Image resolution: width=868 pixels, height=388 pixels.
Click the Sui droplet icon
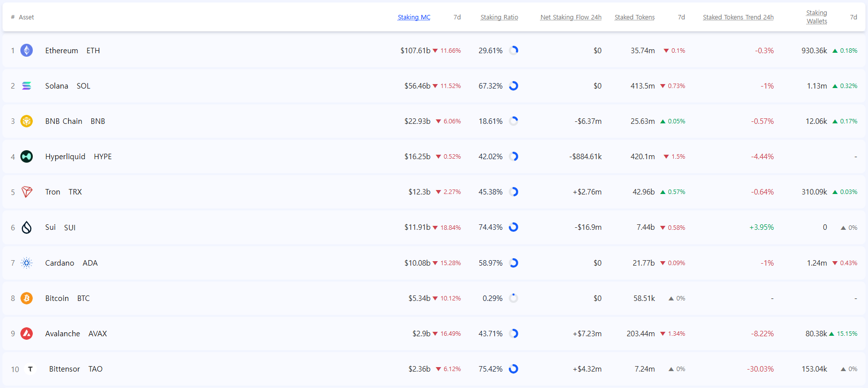click(x=27, y=227)
